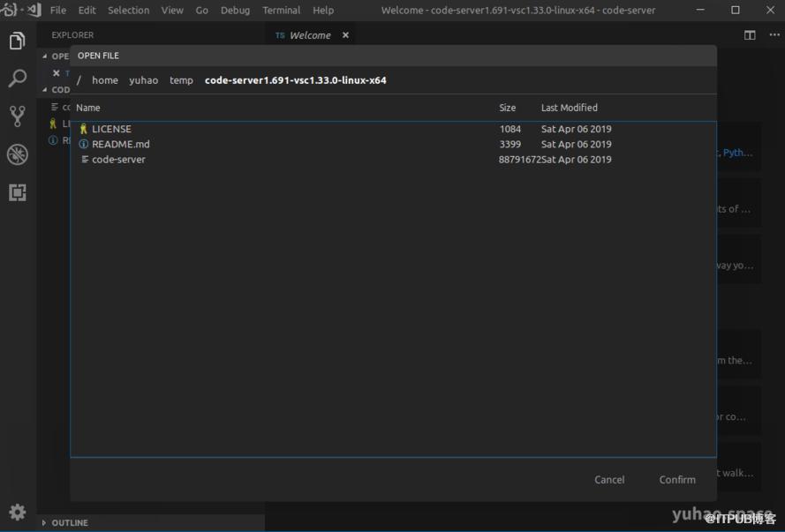785x532 pixels.
Task: Select the README.md file row
Action: pos(394,144)
